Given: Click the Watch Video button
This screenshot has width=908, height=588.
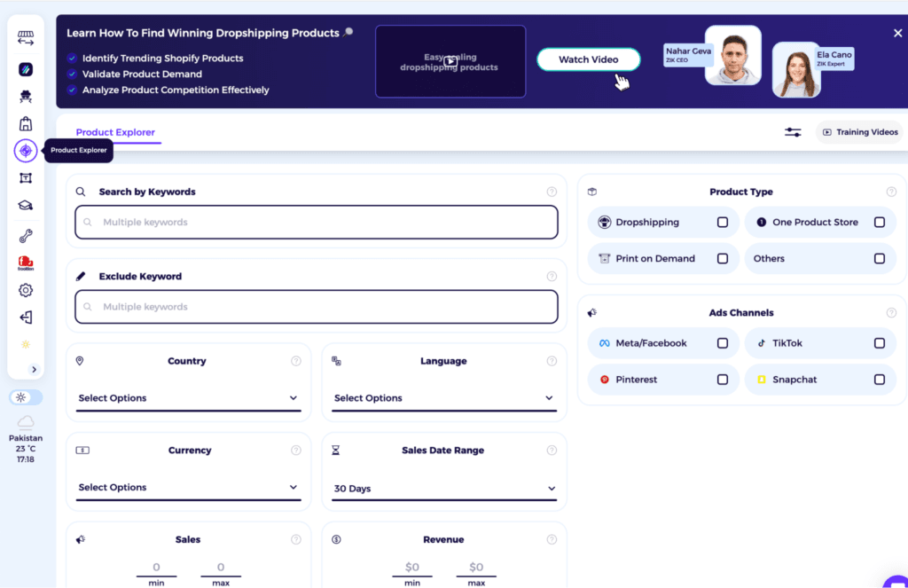Looking at the screenshot, I should (588, 59).
